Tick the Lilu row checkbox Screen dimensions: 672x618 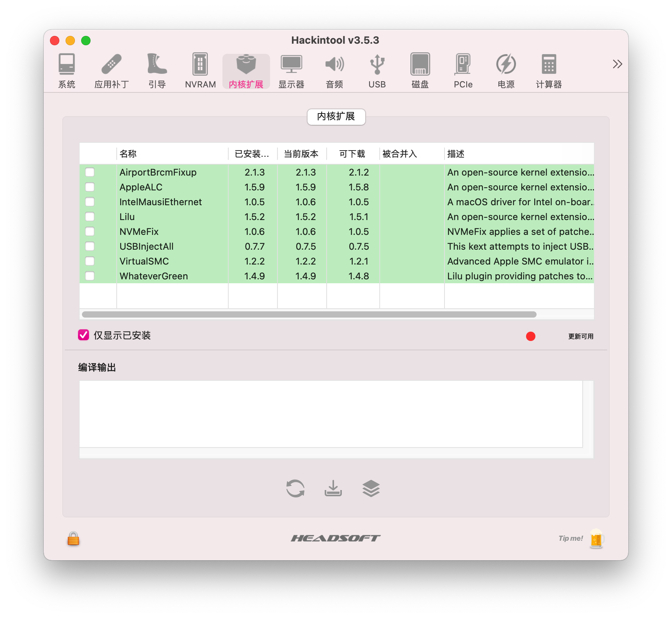[90, 217]
